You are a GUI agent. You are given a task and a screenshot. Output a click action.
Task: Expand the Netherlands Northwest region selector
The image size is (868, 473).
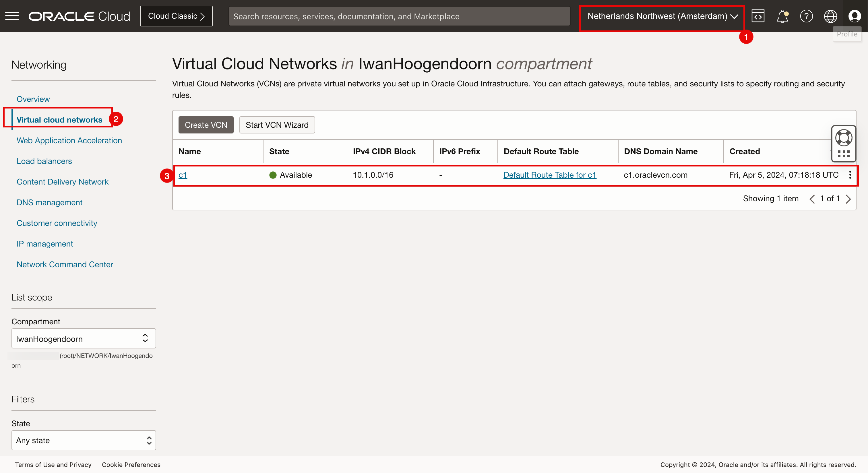click(662, 16)
